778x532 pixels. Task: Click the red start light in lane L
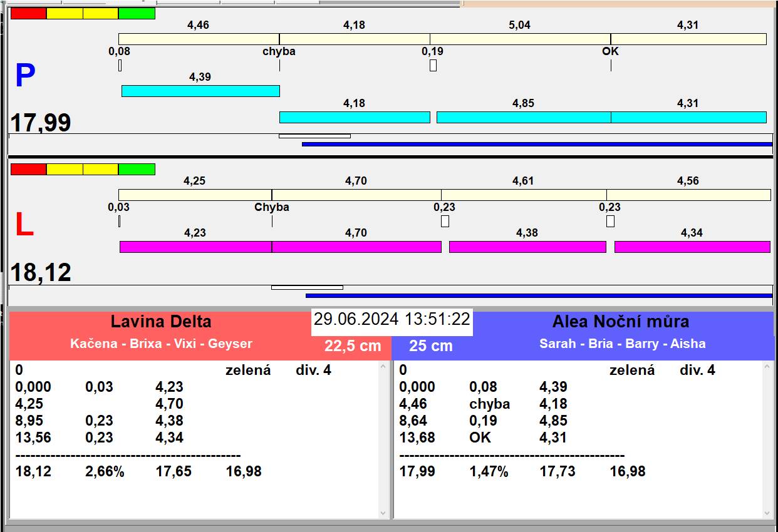pos(29,169)
